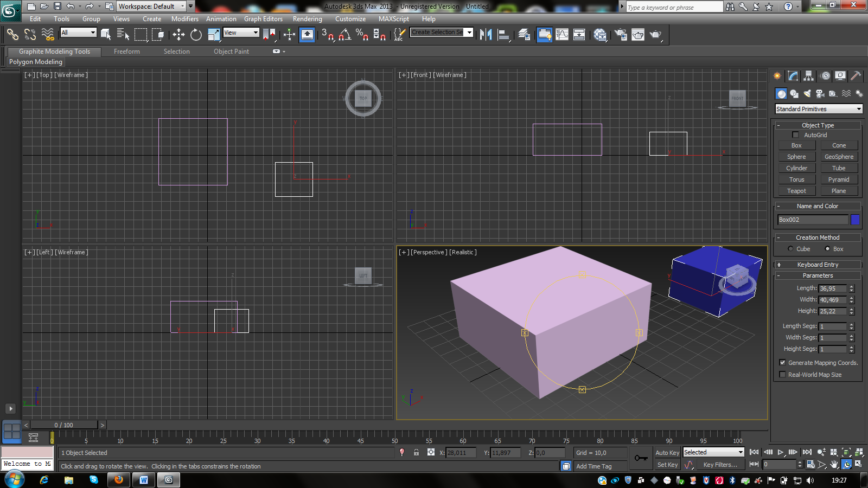
Task: Select the Cameras category icon
Action: coord(820,94)
